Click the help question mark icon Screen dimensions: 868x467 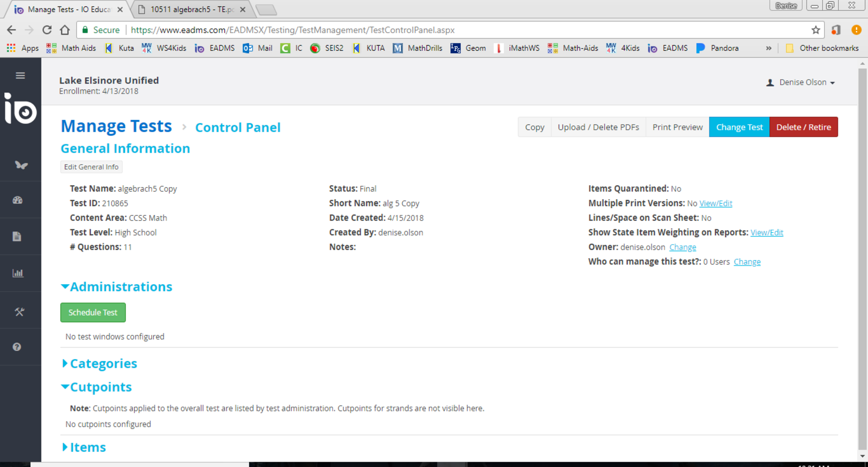[x=17, y=347]
